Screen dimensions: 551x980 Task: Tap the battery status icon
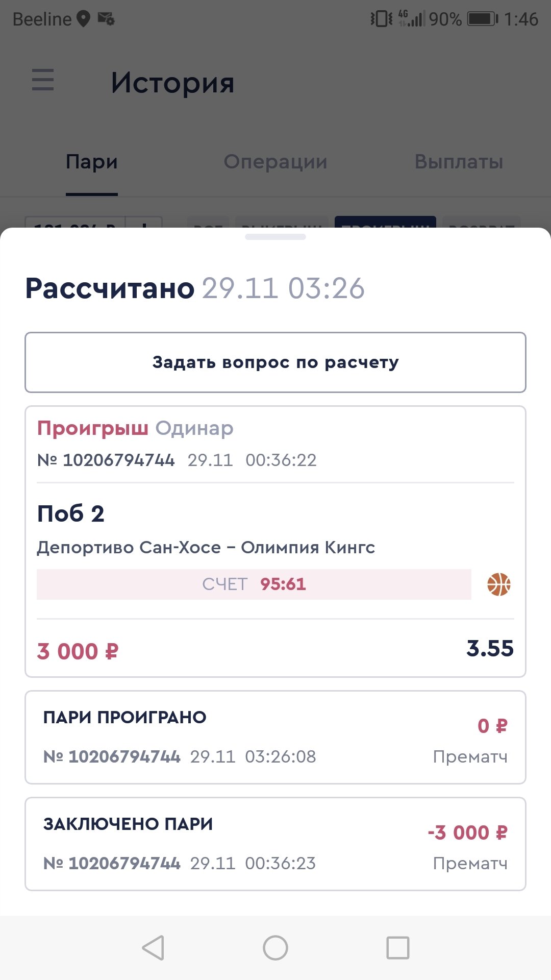pos(483,19)
